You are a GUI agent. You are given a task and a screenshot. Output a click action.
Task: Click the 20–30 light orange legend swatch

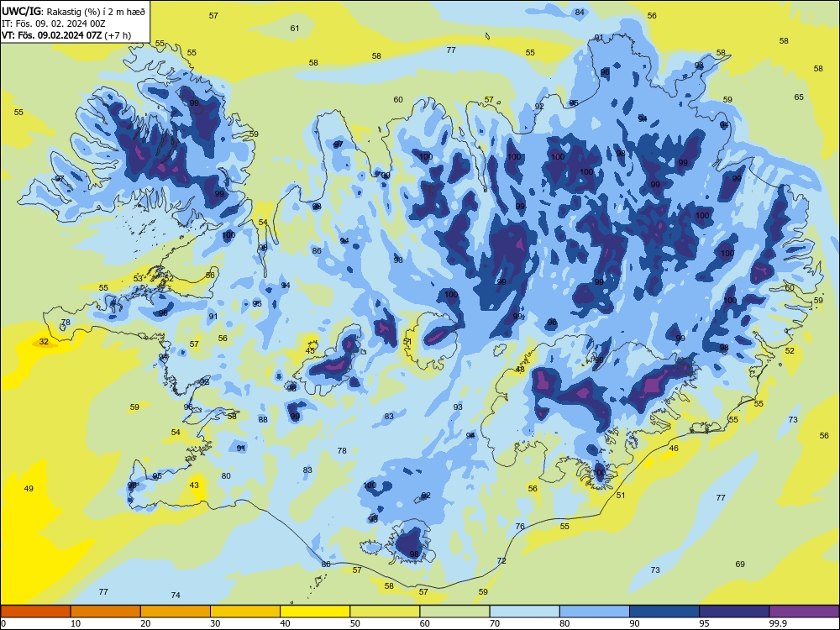176,612
